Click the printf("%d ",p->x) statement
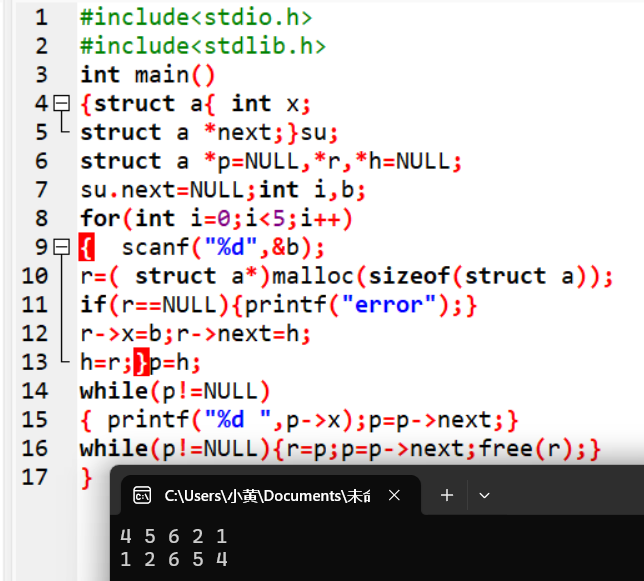This screenshot has height=581, width=644. pos(236,420)
